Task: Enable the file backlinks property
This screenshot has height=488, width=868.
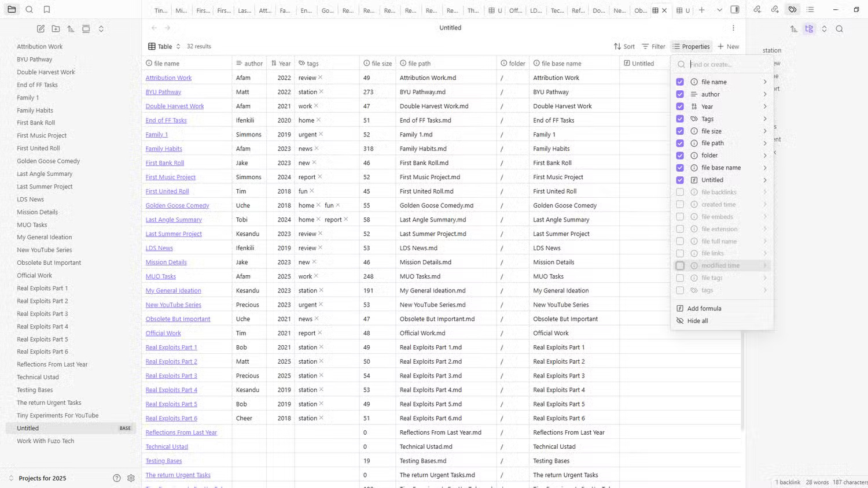Action: click(x=680, y=192)
